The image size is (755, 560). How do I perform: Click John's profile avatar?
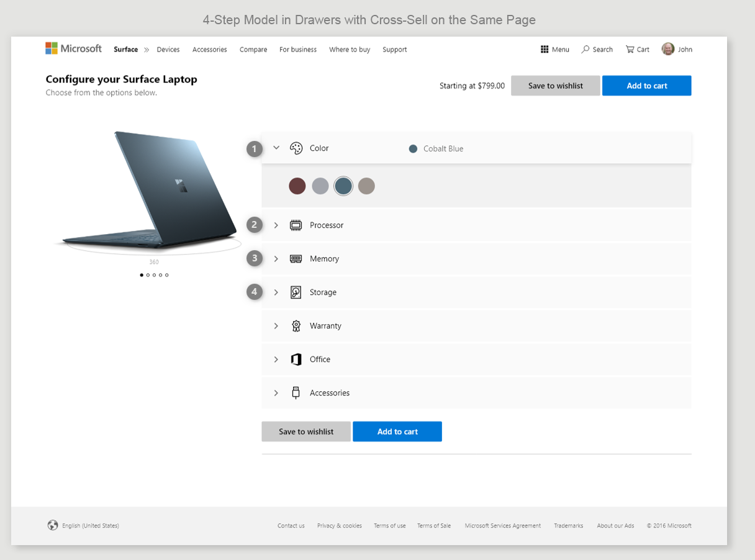coord(668,49)
